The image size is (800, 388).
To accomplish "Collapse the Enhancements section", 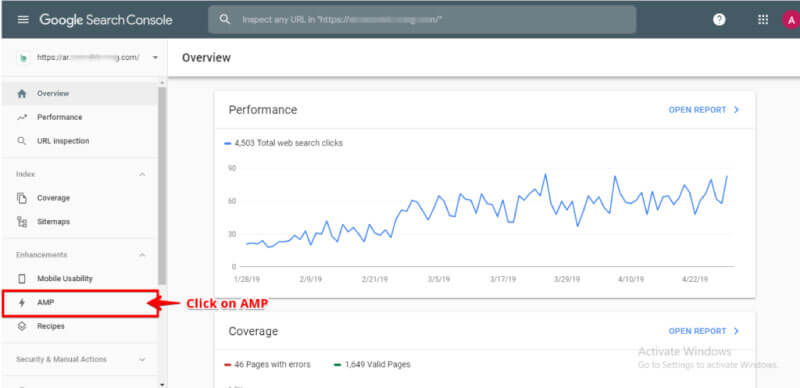I will pyautogui.click(x=142, y=255).
